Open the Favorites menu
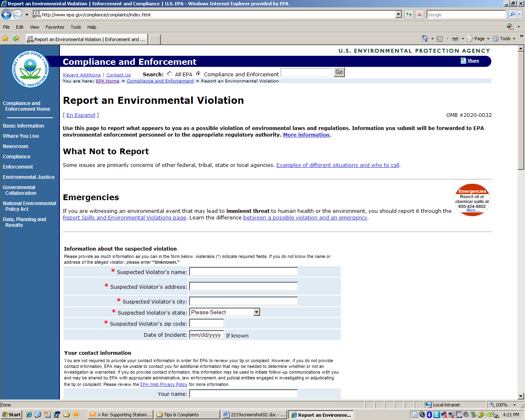525x420 pixels. [55, 27]
